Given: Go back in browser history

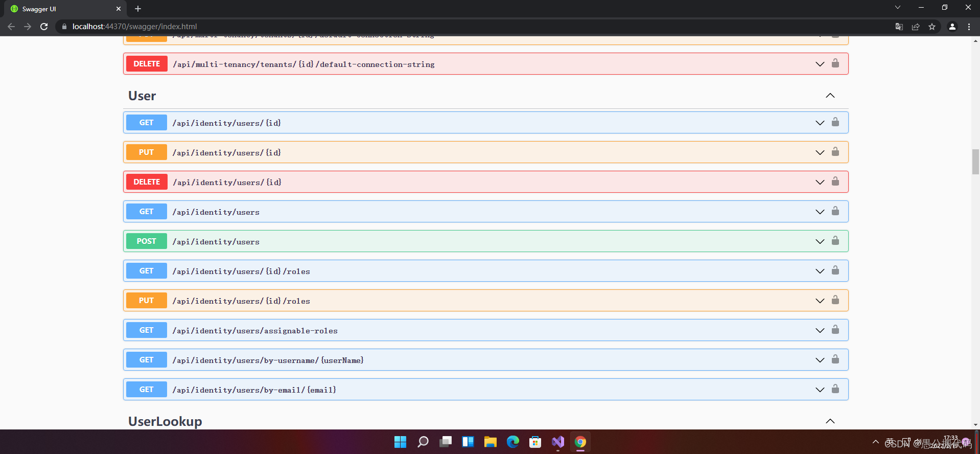Looking at the screenshot, I should pyautogui.click(x=11, y=27).
